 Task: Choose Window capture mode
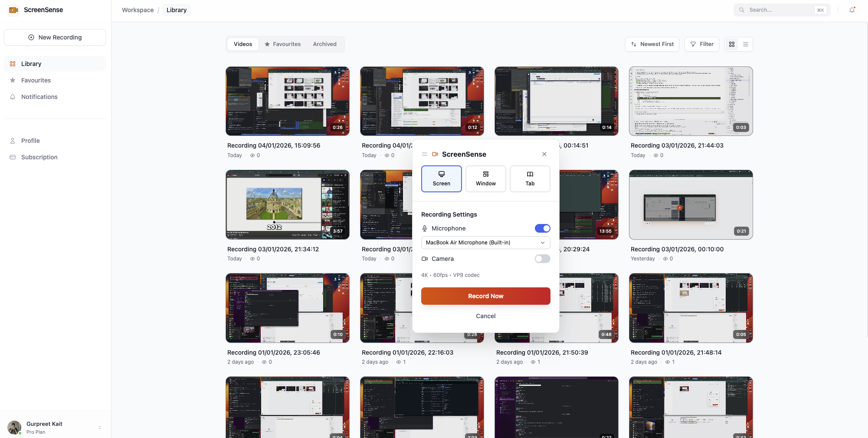point(485,179)
